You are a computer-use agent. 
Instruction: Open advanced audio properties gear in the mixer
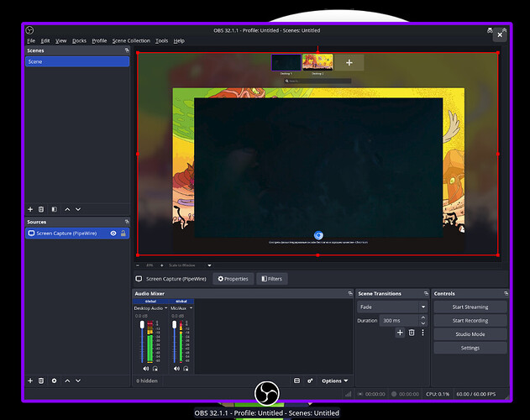(x=310, y=381)
